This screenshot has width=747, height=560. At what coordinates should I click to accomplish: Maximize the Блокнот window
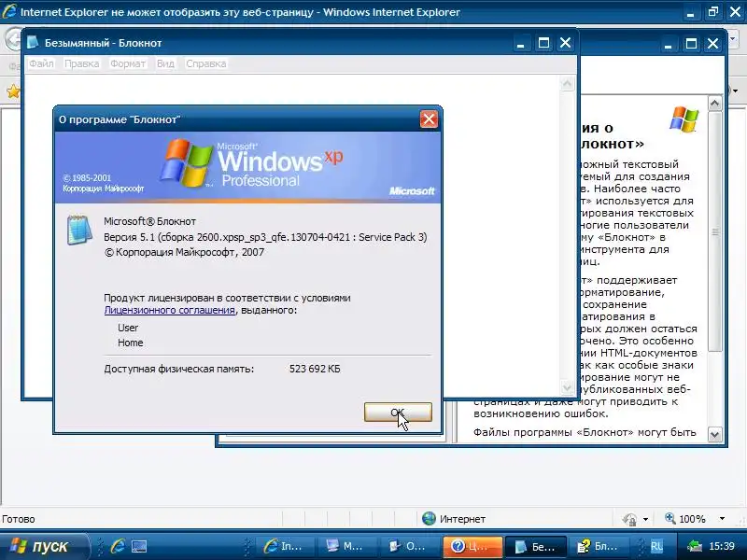(543, 43)
